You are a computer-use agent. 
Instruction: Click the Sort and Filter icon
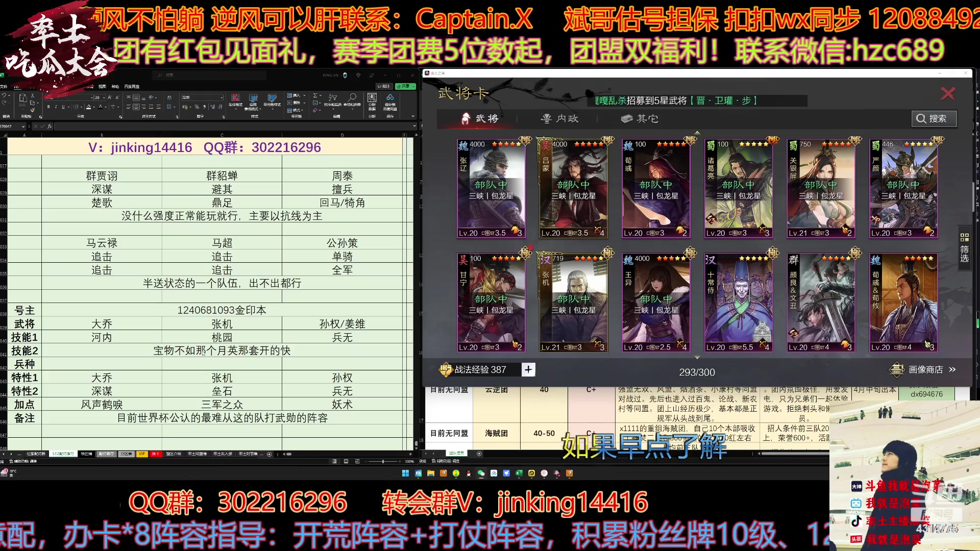(333, 97)
